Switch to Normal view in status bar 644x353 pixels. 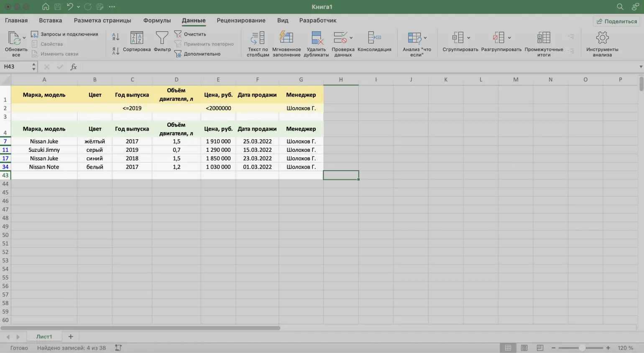pos(508,348)
